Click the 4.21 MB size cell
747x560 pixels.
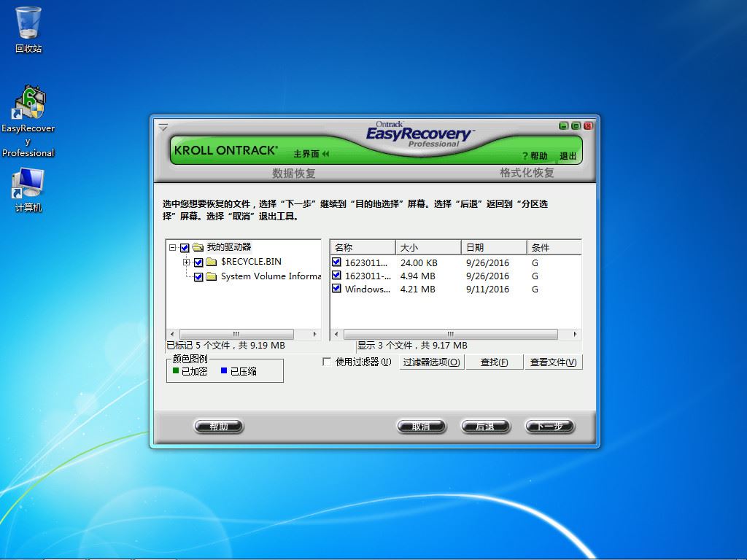tap(418, 289)
